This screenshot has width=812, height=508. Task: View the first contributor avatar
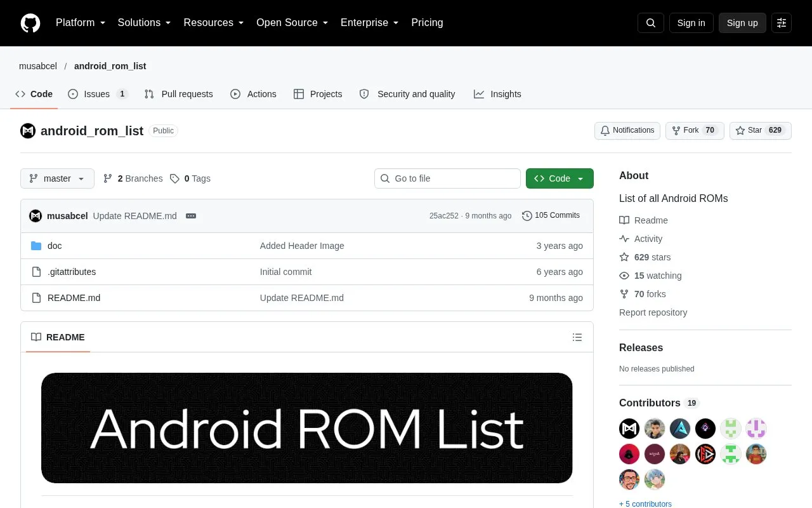point(629,429)
